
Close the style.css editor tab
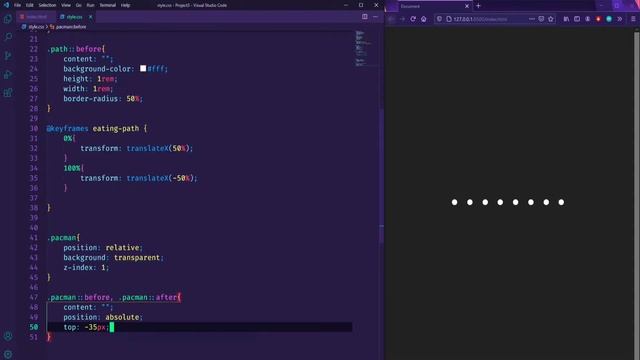click(90, 17)
